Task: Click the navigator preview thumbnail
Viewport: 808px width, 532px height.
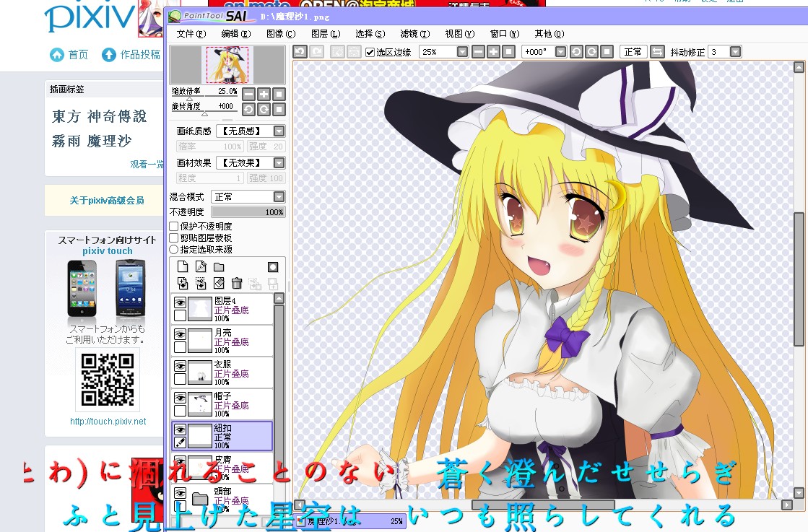Action: [x=227, y=65]
